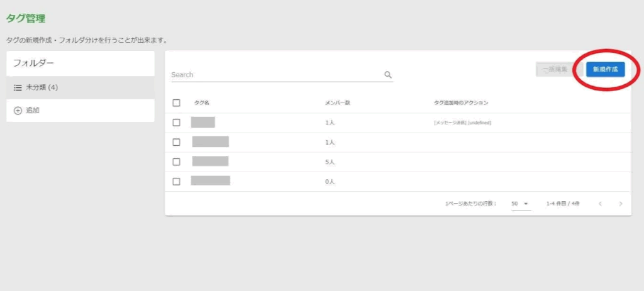
Task: Click the plus icon beside 追加
Action: (x=18, y=111)
